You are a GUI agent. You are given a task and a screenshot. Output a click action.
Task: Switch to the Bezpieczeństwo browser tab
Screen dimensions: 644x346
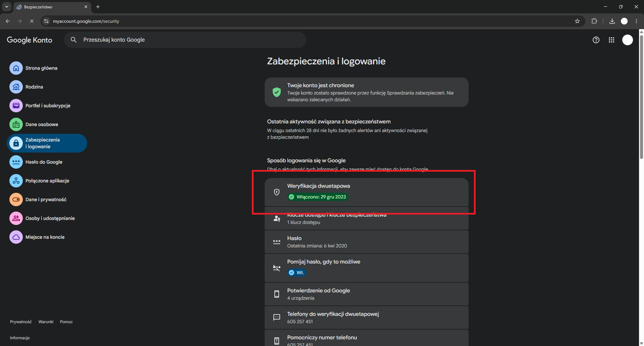(52, 7)
